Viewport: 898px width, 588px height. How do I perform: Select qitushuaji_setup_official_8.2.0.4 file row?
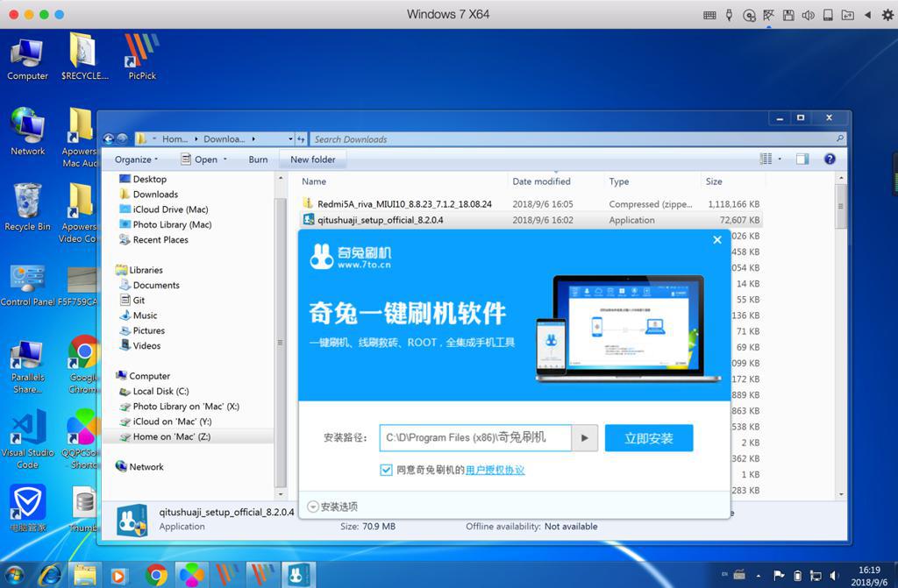(531, 220)
